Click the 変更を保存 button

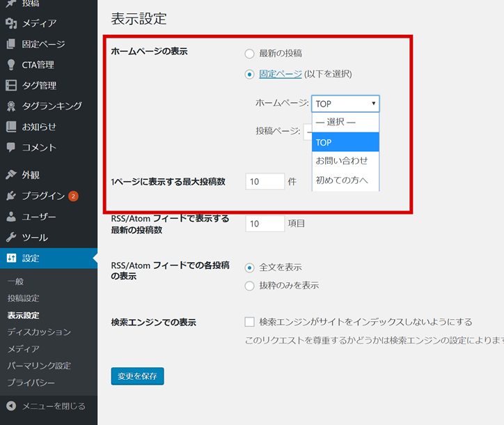pyautogui.click(x=137, y=376)
